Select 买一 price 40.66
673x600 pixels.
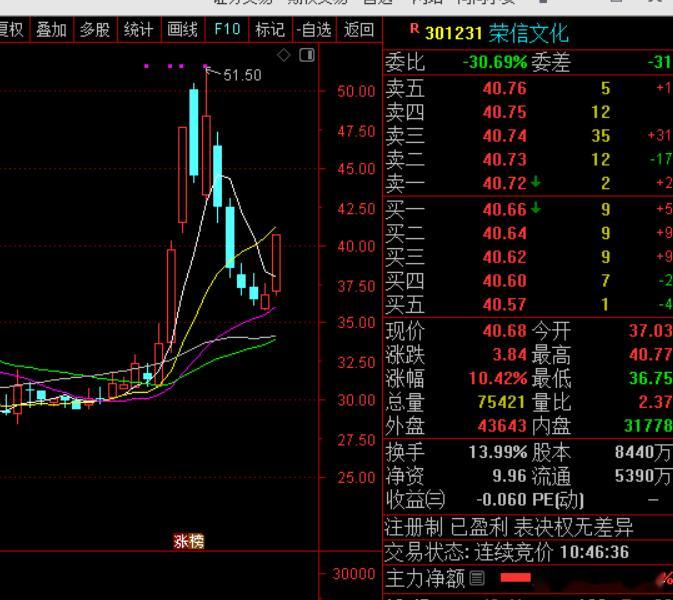click(x=504, y=209)
